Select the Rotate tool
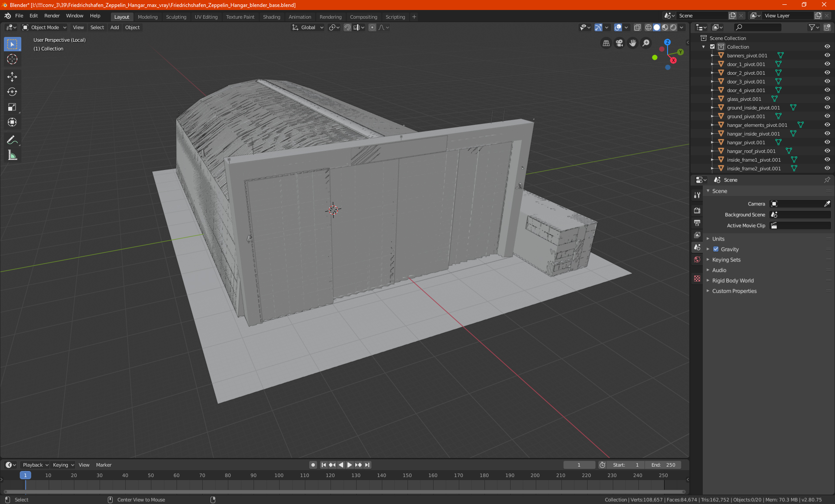The height and width of the screenshot is (504, 835). click(12, 92)
